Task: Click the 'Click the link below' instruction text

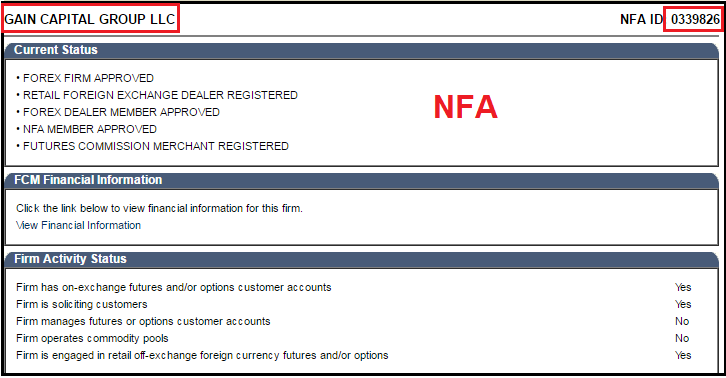Action: 159,208
